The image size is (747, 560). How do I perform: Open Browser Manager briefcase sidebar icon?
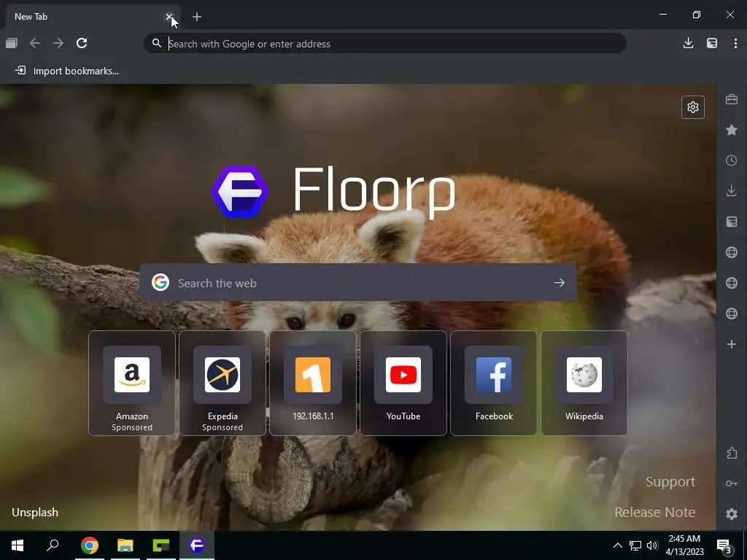point(732,99)
